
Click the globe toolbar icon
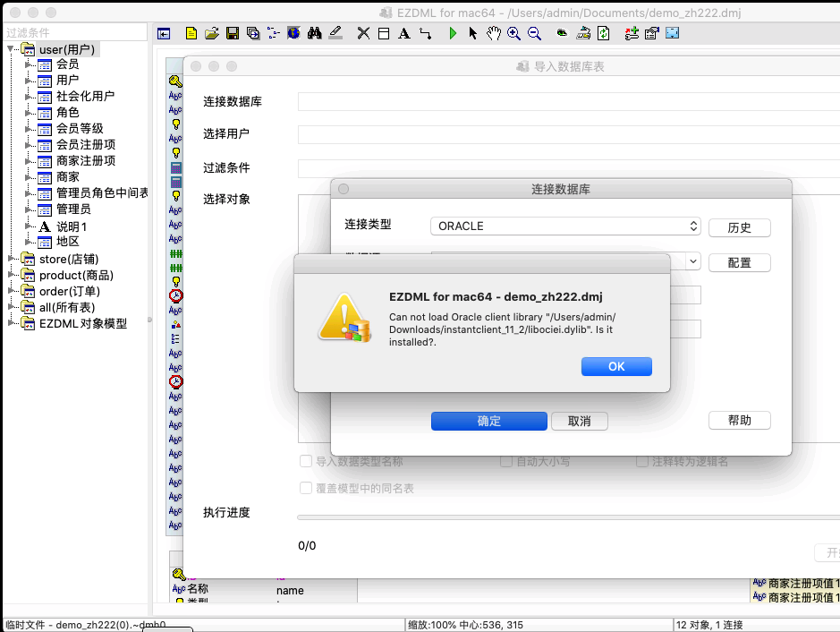coord(293,33)
